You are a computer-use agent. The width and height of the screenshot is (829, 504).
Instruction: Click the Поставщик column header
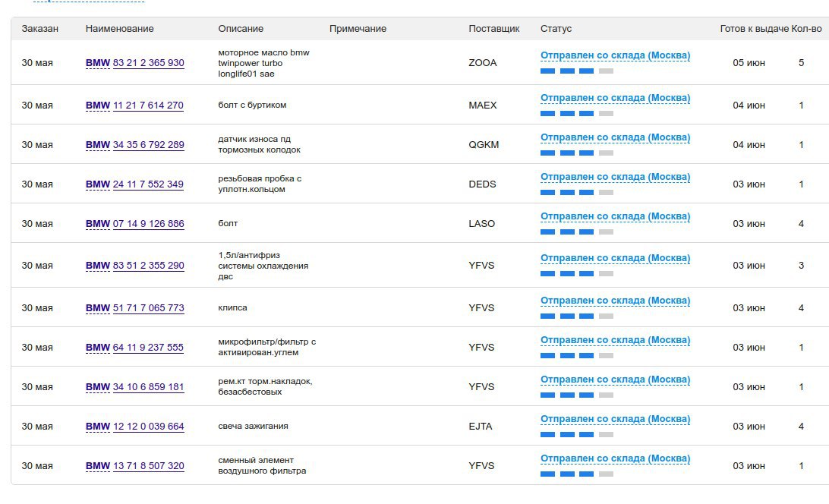pyautogui.click(x=493, y=29)
